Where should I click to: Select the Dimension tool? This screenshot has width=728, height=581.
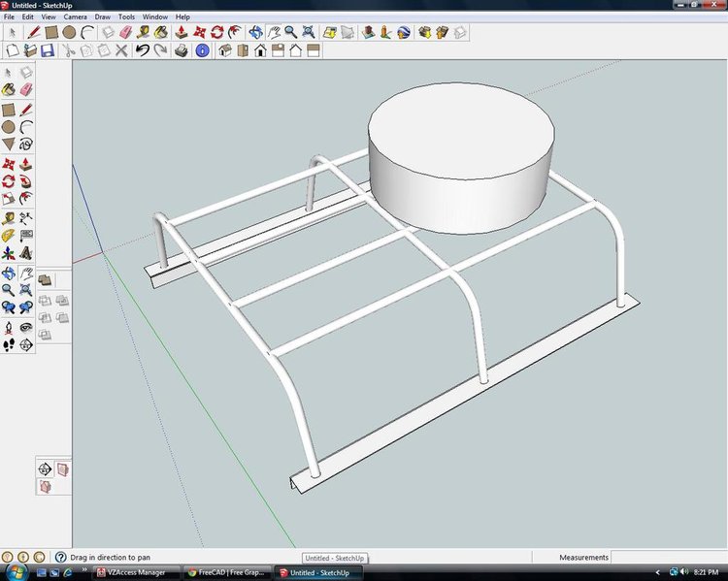[x=26, y=217]
